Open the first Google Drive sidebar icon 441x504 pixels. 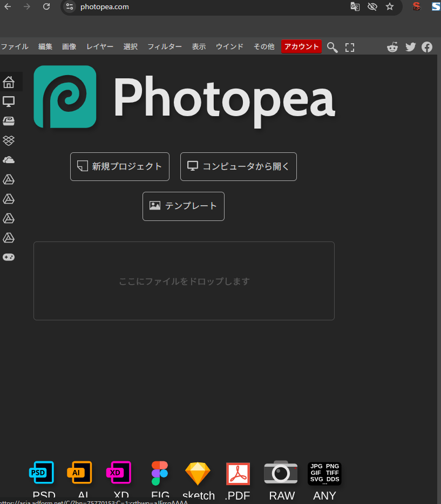point(9,179)
